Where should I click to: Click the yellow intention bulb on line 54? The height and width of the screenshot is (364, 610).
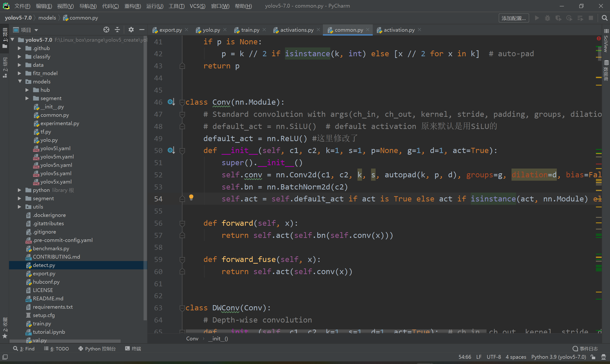tap(191, 197)
